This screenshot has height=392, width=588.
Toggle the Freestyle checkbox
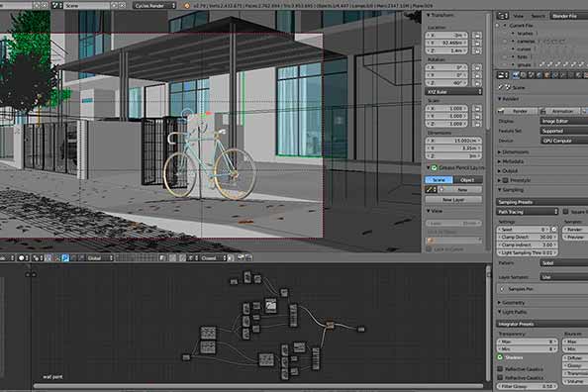pyautogui.click(x=505, y=180)
